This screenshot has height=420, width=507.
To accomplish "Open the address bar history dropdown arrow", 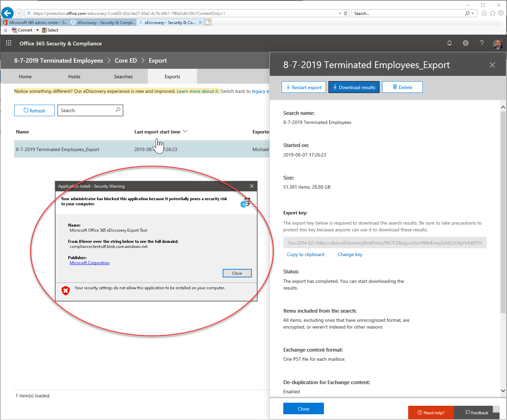I will coord(340,14).
